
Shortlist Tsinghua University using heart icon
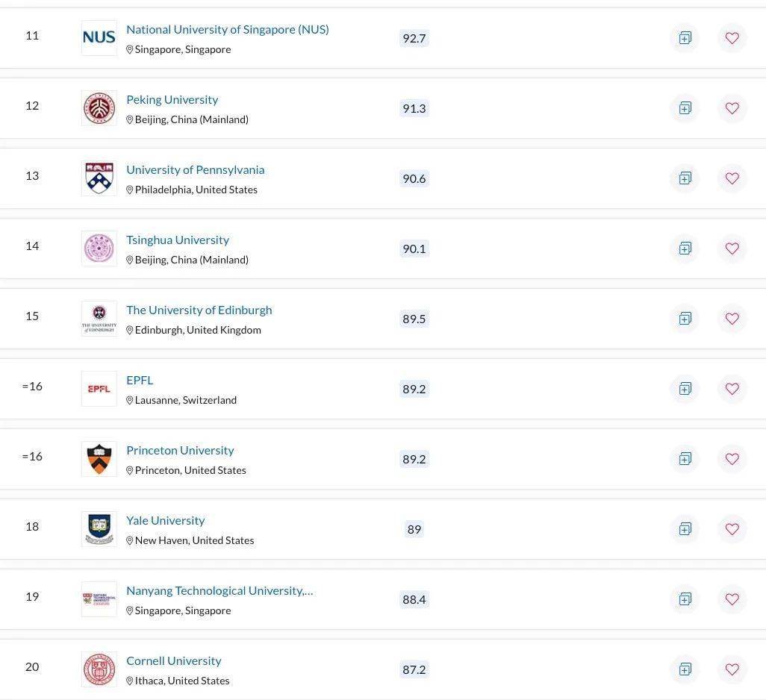732,249
